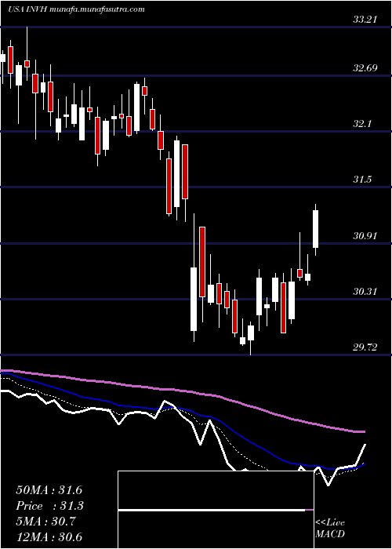
Task: Click the last white candlestick near 31.3
Action: [316, 229]
